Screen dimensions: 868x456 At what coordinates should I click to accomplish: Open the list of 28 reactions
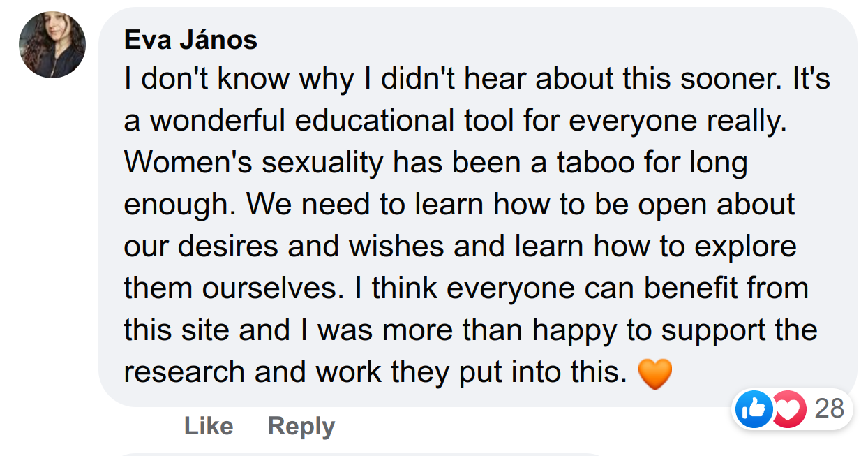click(830, 409)
